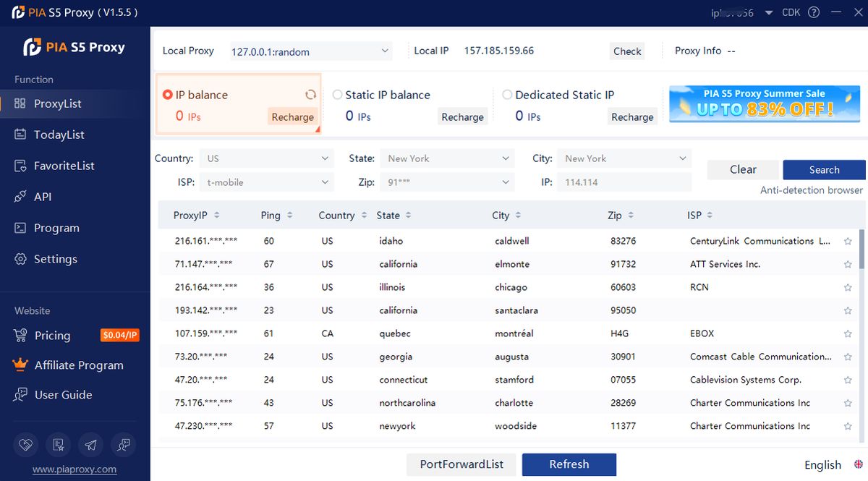This screenshot has width=868, height=481.
Task: Open the Program panel
Action: (x=57, y=227)
